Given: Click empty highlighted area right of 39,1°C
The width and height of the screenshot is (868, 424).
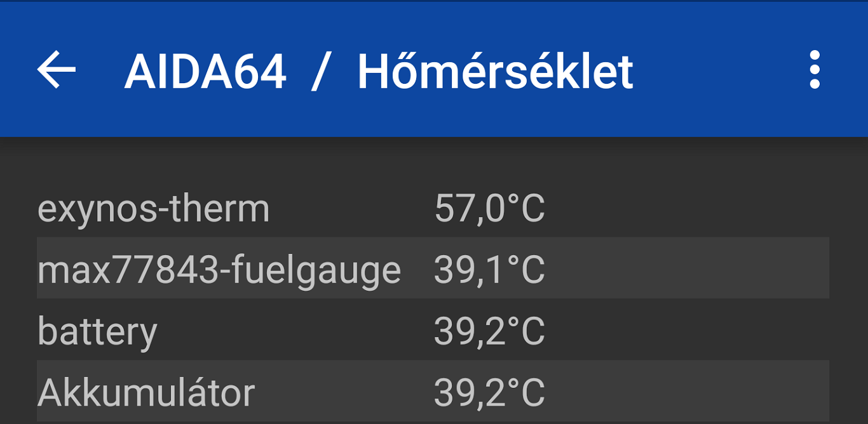Looking at the screenshot, I should pyautogui.click(x=688, y=268).
